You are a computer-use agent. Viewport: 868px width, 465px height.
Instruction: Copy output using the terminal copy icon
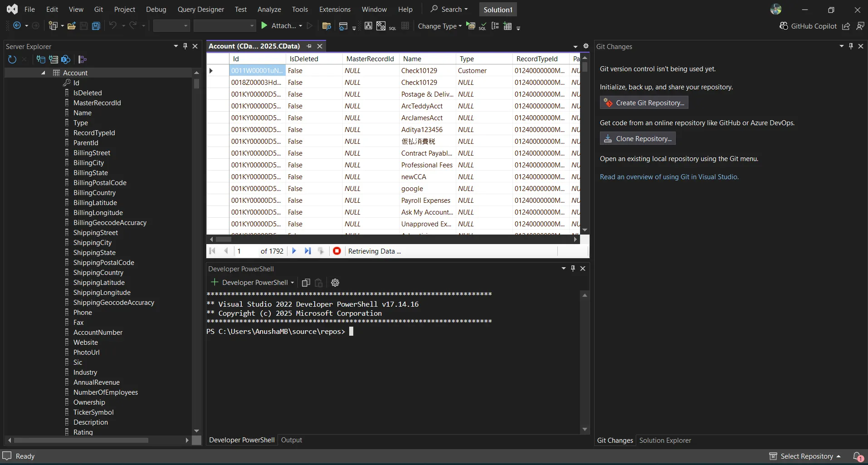[306, 283]
